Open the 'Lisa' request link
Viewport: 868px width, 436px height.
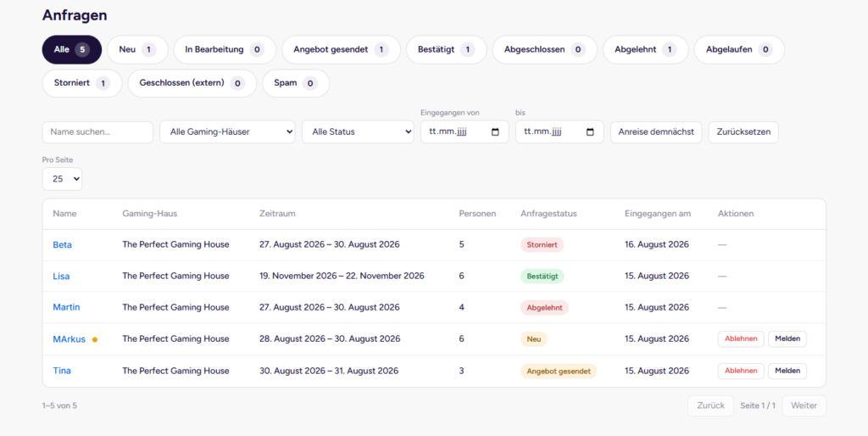click(x=61, y=276)
